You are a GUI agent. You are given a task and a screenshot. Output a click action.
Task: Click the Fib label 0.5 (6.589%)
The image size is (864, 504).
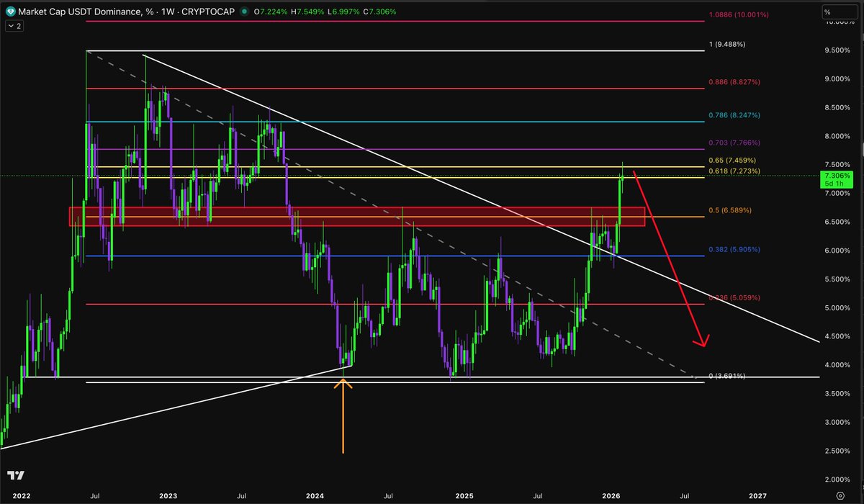tap(729, 210)
